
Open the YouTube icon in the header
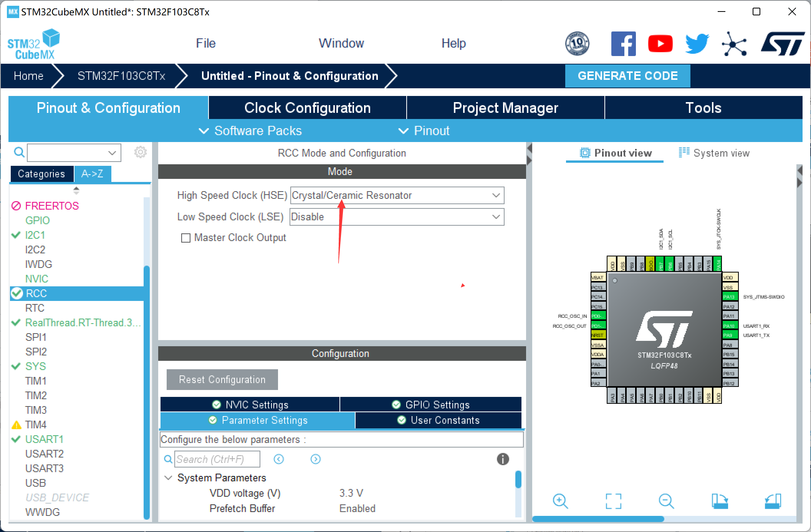(x=660, y=44)
